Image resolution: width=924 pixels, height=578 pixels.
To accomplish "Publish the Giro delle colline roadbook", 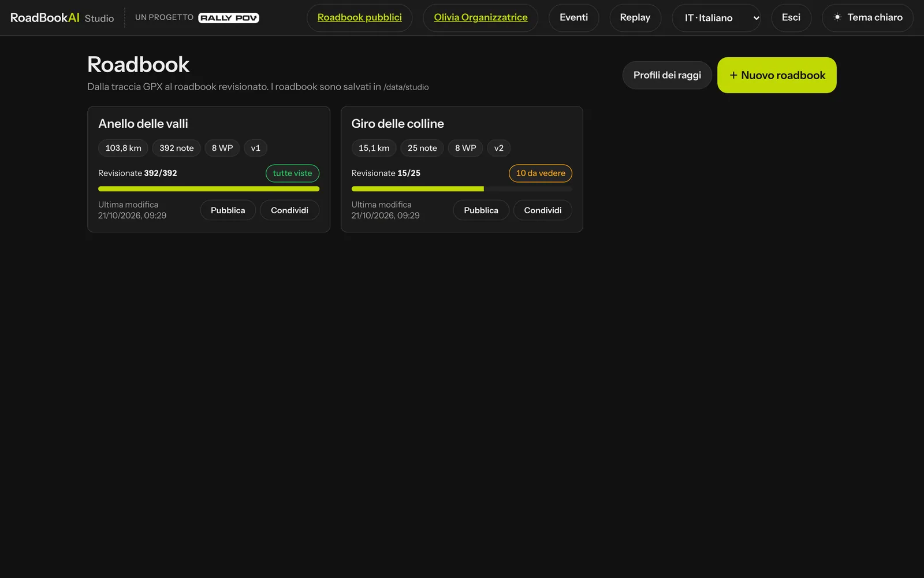I will (481, 210).
